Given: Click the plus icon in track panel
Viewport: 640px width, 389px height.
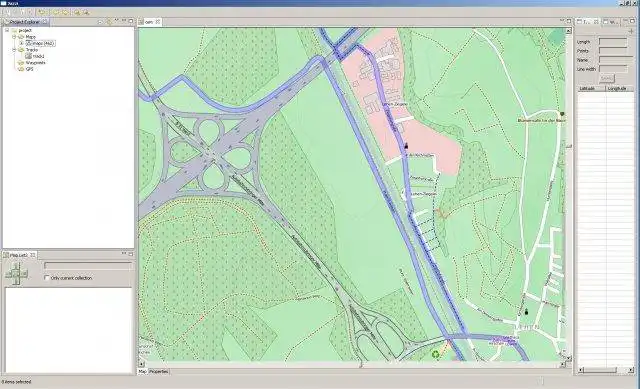Looking at the screenshot, I should click(x=631, y=31).
